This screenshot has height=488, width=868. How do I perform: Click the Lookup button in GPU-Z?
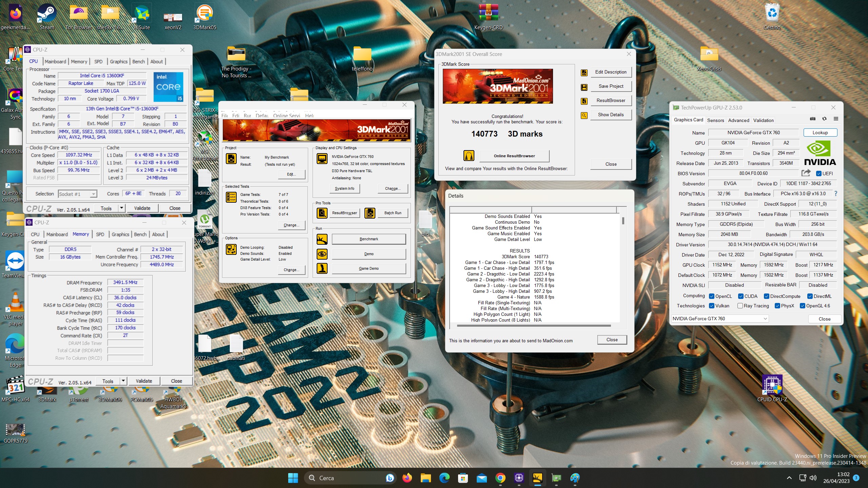click(820, 133)
